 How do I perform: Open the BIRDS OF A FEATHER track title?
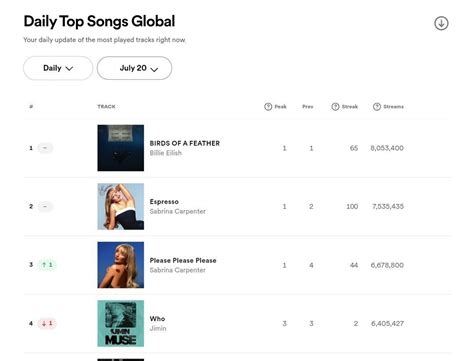[185, 143]
